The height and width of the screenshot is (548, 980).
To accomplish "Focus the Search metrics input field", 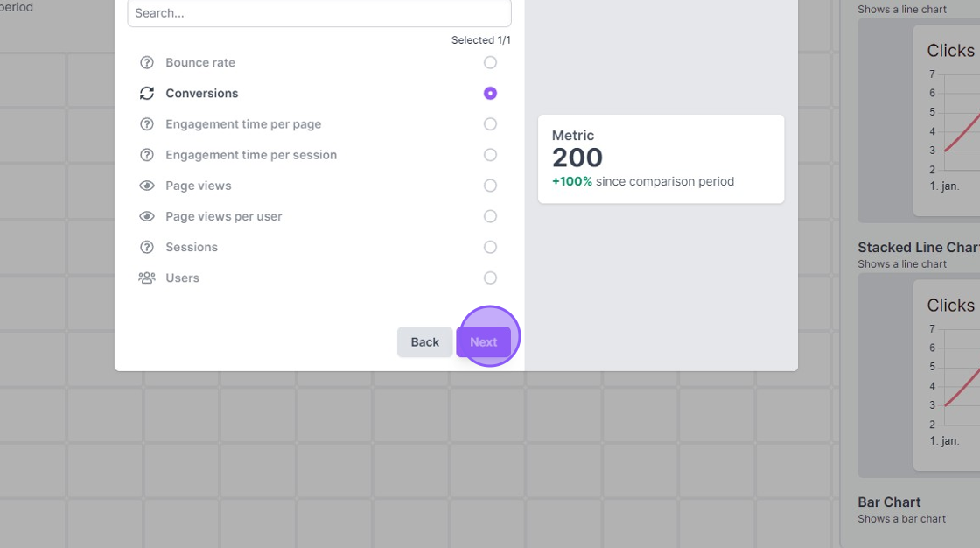I will 319,13.
